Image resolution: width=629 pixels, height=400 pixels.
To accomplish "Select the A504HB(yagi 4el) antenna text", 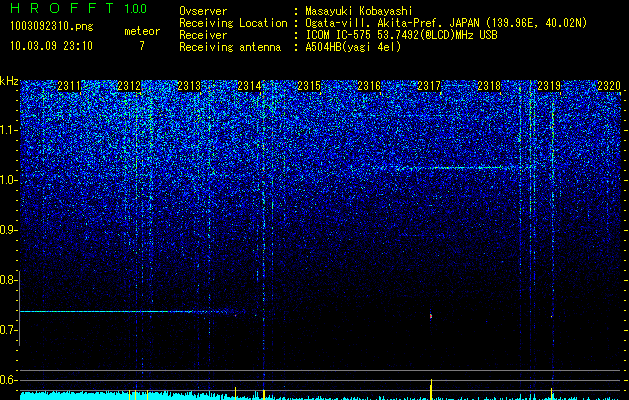I will pos(353,47).
